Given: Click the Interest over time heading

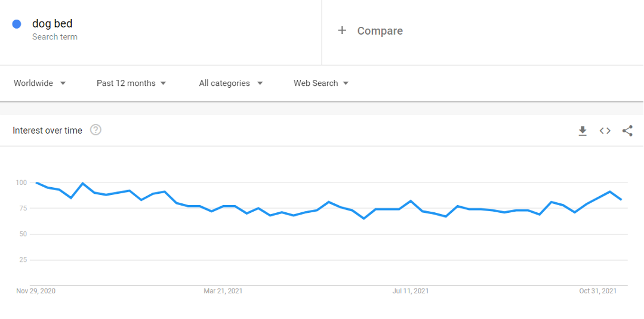Looking at the screenshot, I should point(47,131).
